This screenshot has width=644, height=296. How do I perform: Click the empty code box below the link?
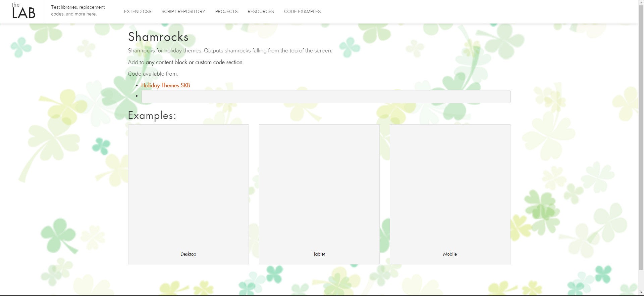click(x=325, y=97)
